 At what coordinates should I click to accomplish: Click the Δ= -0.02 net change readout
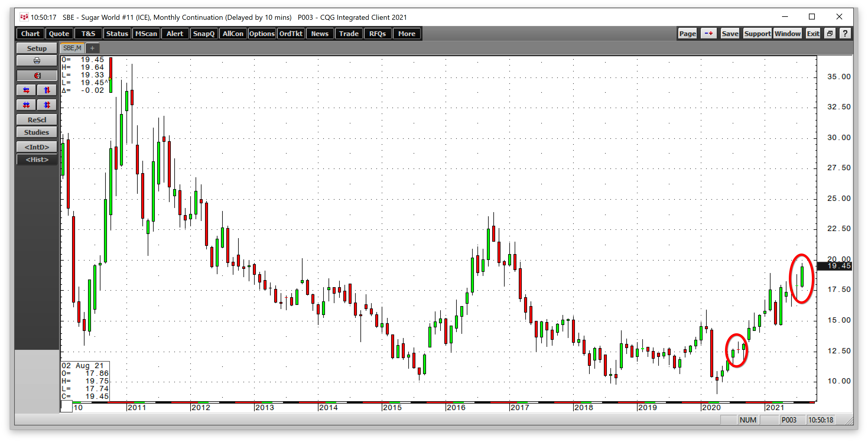tap(83, 90)
